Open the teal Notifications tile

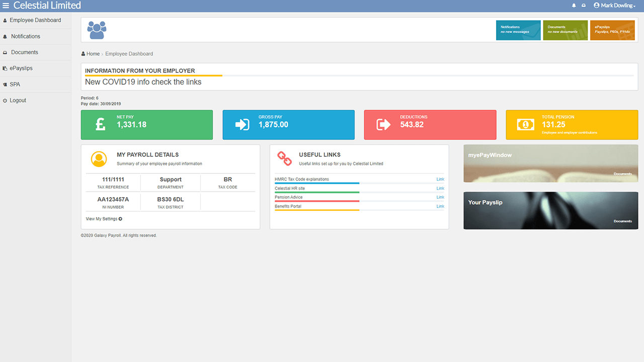[x=518, y=30]
